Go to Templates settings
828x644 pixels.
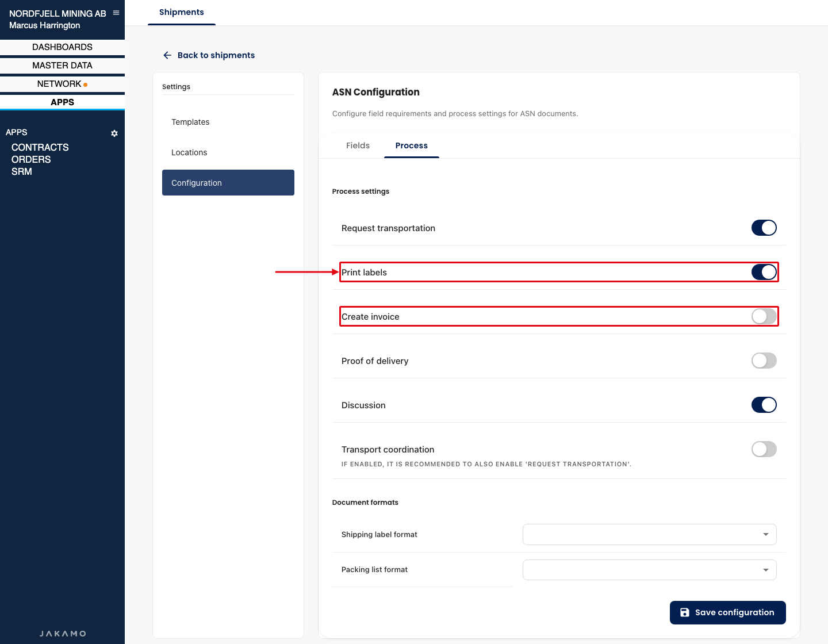point(228,122)
